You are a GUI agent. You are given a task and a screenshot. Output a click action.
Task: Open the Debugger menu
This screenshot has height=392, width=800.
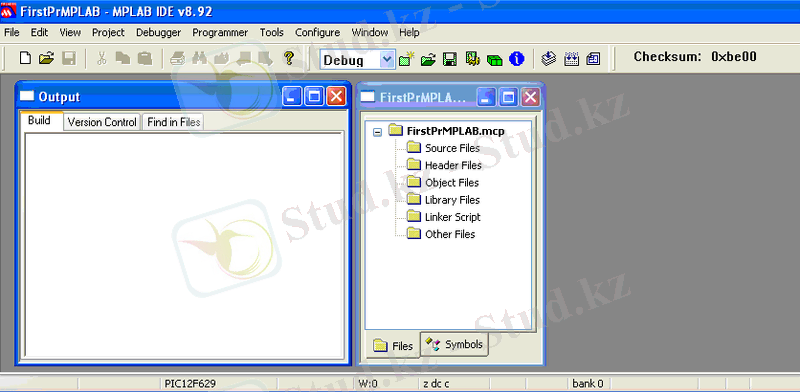pos(159,33)
